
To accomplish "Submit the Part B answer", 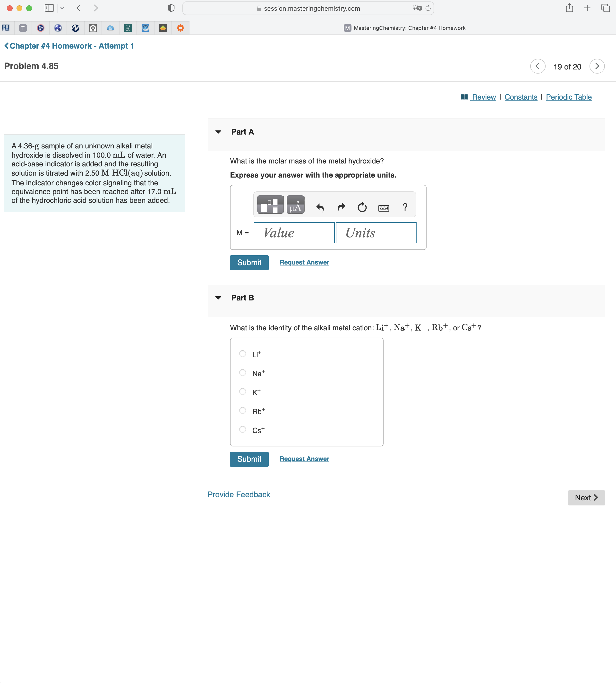I will pos(249,459).
